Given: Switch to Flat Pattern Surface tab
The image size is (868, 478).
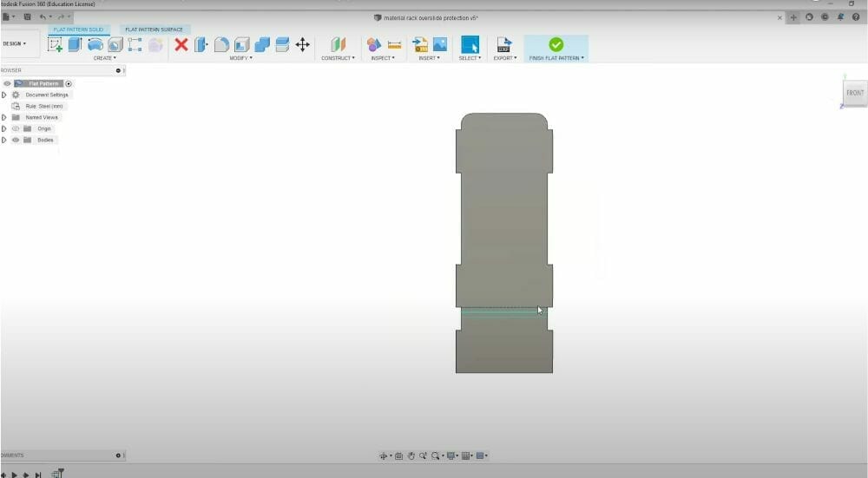Looking at the screenshot, I should tap(154, 29).
